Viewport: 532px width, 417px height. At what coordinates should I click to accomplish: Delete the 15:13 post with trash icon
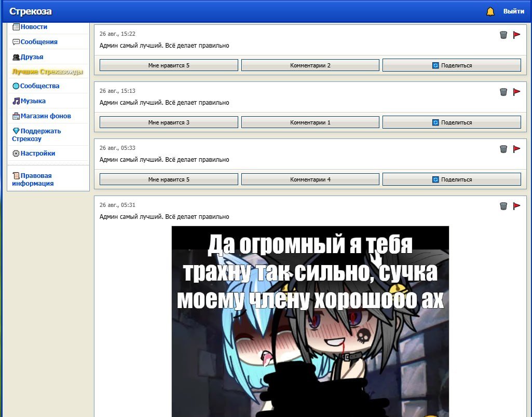pos(503,92)
